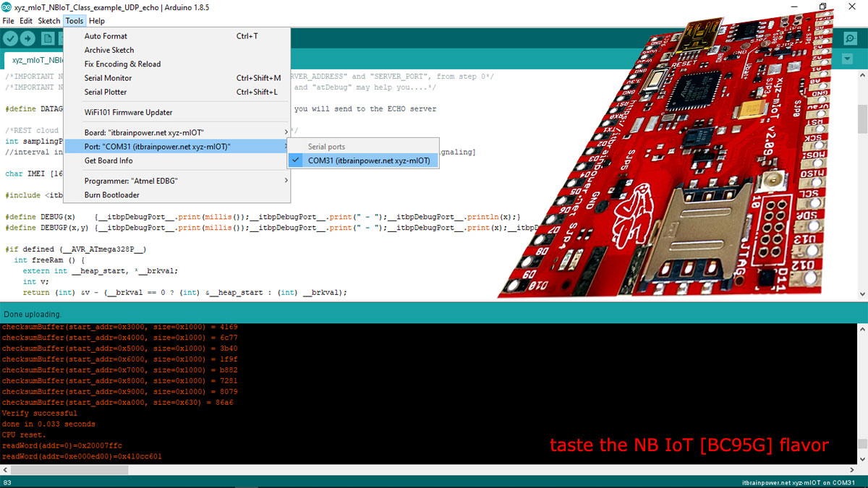Minimize the Arduino IDE window
This screenshot has height=488, width=868.
(x=789, y=7)
